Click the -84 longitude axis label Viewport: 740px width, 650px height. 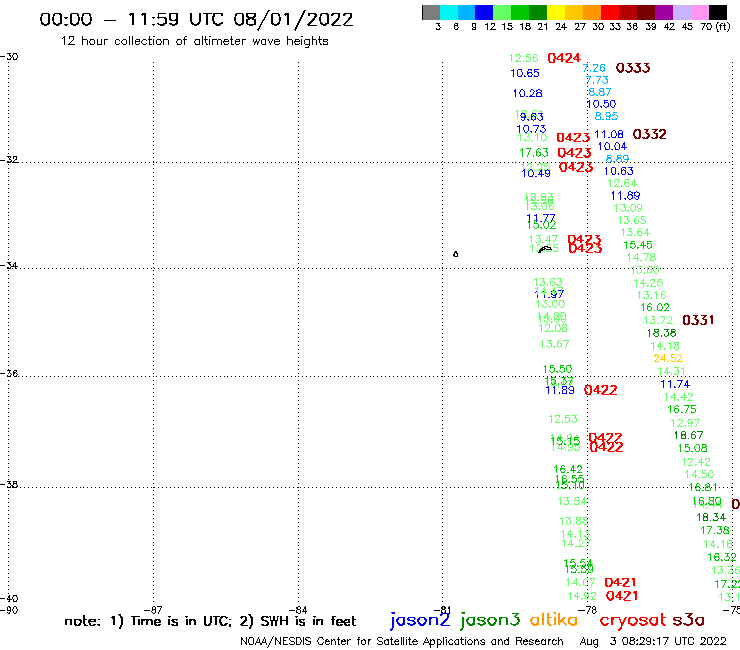click(298, 610)
